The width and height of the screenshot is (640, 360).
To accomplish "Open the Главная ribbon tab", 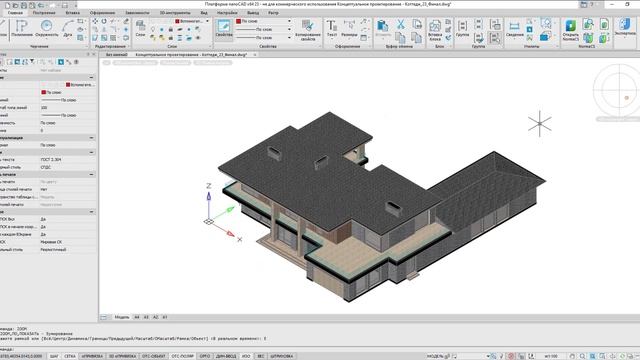I will pos(15,13).
